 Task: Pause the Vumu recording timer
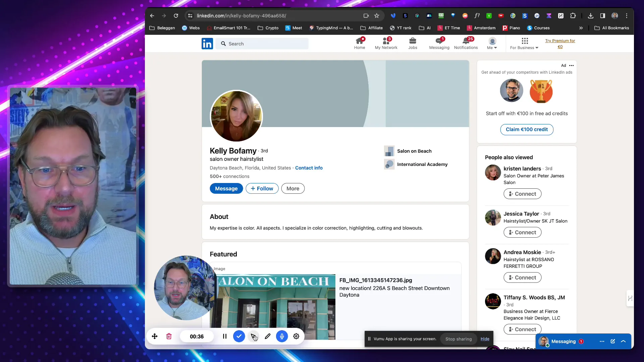225,337
